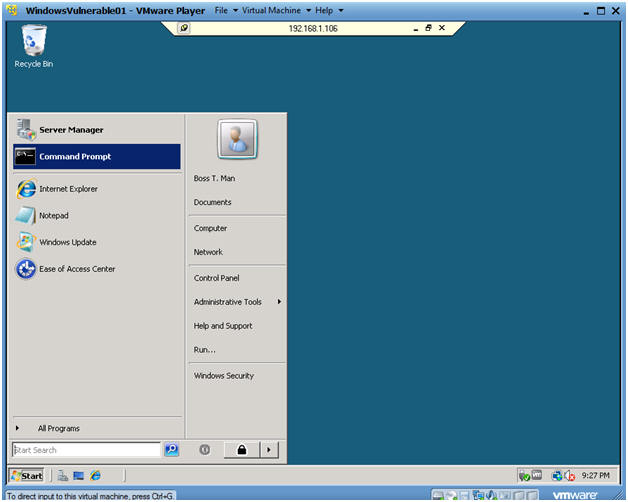This screenshot has height=502, width=628.
Task: Click the Start Search magnifier icon
Action: pyautogui.click(x=172, y=450)
